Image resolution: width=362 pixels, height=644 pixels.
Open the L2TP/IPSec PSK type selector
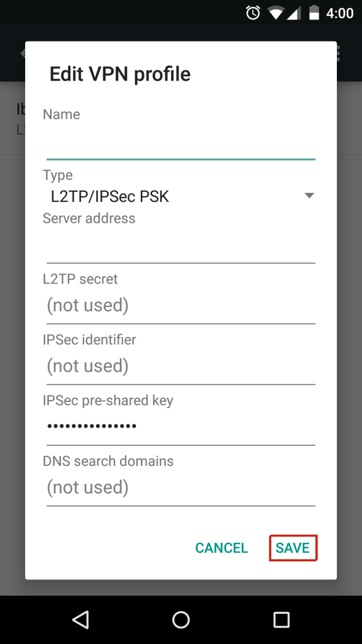pyautogui.click(x=180, y=196)
